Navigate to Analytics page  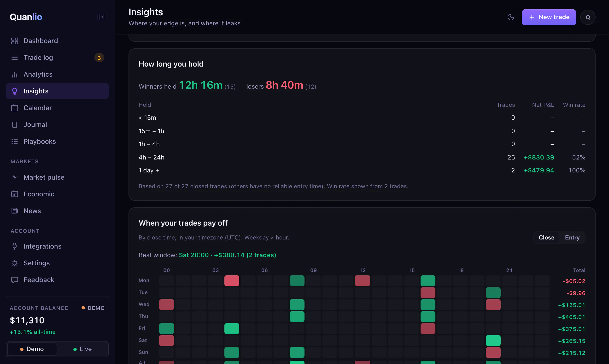click(57, 74)
